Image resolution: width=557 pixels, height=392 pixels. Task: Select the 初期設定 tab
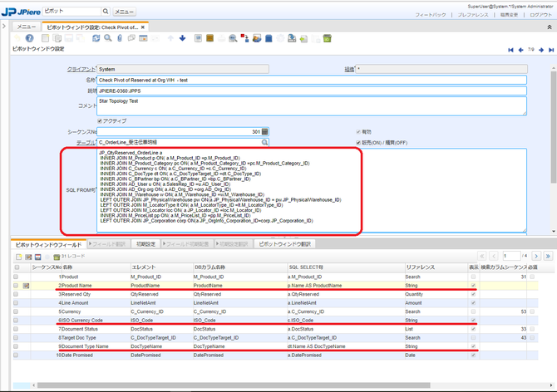146,244
